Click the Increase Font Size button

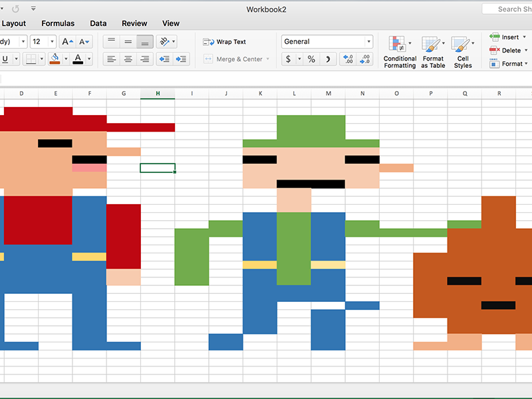[x=67, y=42]
